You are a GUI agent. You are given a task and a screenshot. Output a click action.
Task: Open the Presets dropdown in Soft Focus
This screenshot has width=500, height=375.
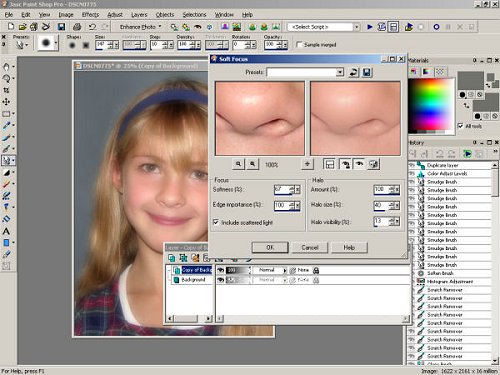pos(340,72)
